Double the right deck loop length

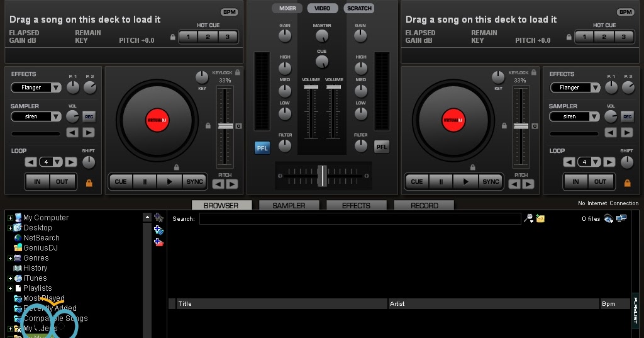[609, 162]
